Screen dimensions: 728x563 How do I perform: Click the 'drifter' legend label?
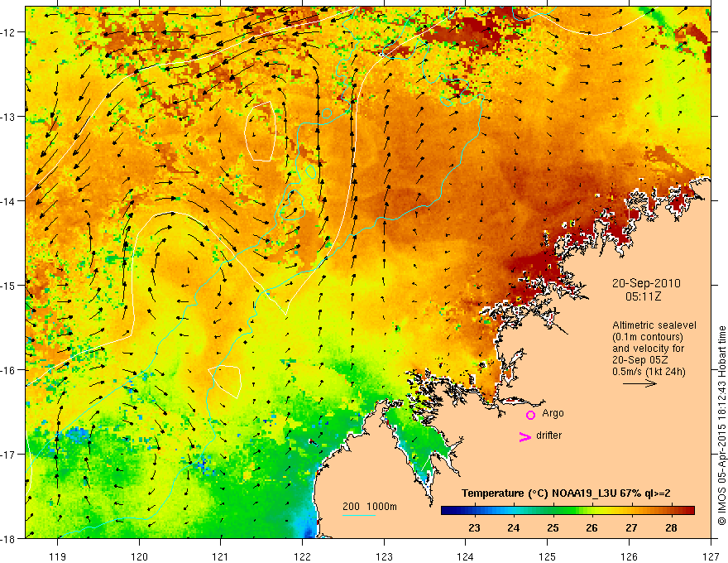pyautogui.click(x=548, y=435)
